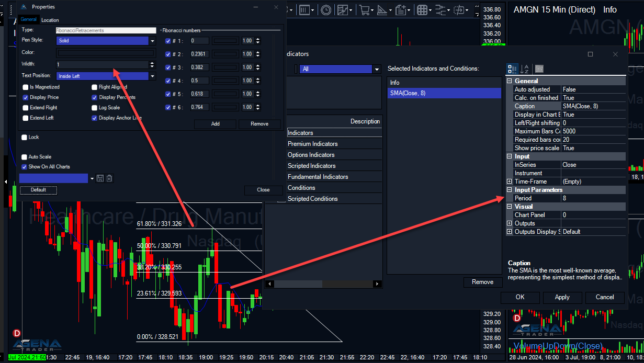Image resolution: width=644 pixels, height=363 pixels.
Task: Click the alphabetical sort icon in property grid
Action: coord(526,69)
